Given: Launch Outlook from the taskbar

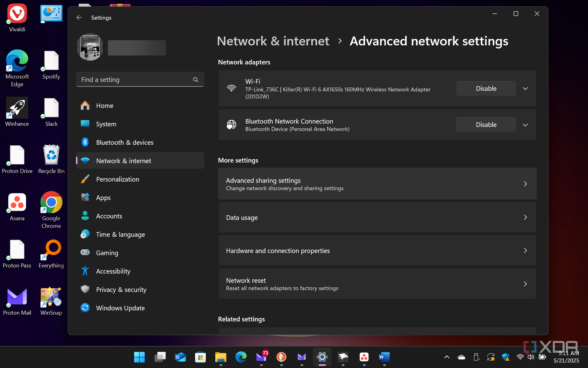Looking at the screenshot, I should pyautogui.click(x=180, y=357).
